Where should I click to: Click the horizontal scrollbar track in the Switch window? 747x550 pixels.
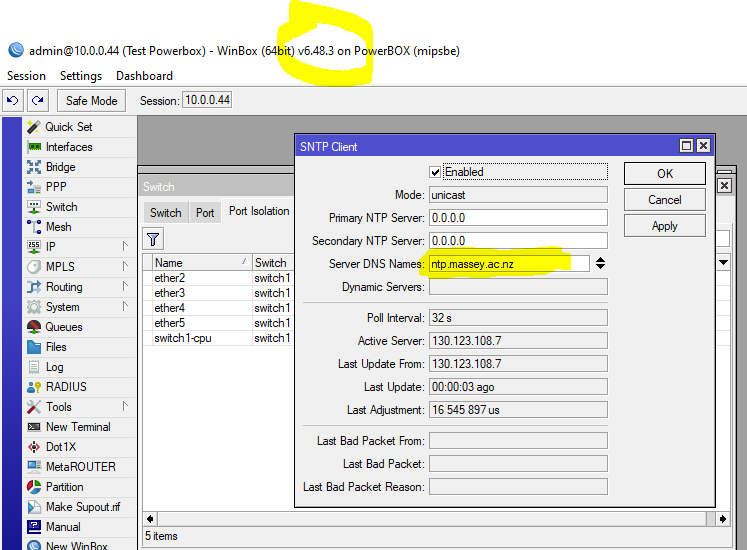coord(432,519)
